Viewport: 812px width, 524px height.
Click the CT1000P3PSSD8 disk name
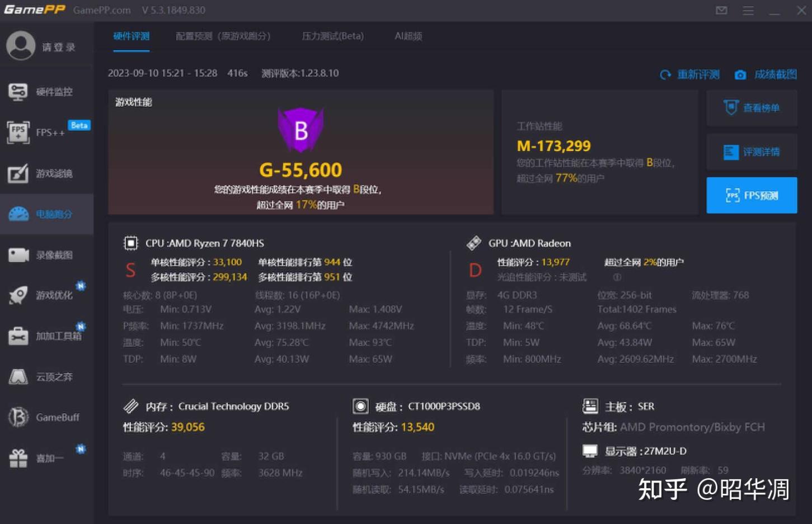point(444,406)
